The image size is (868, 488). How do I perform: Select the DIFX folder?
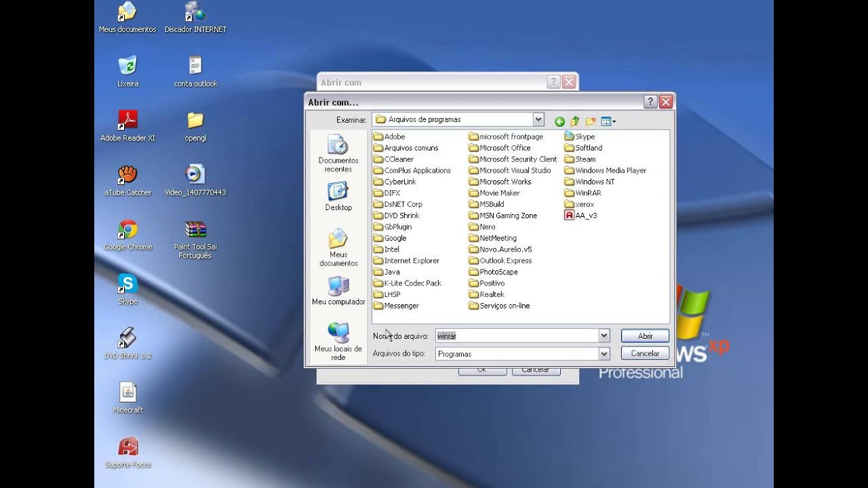[387, 193]
